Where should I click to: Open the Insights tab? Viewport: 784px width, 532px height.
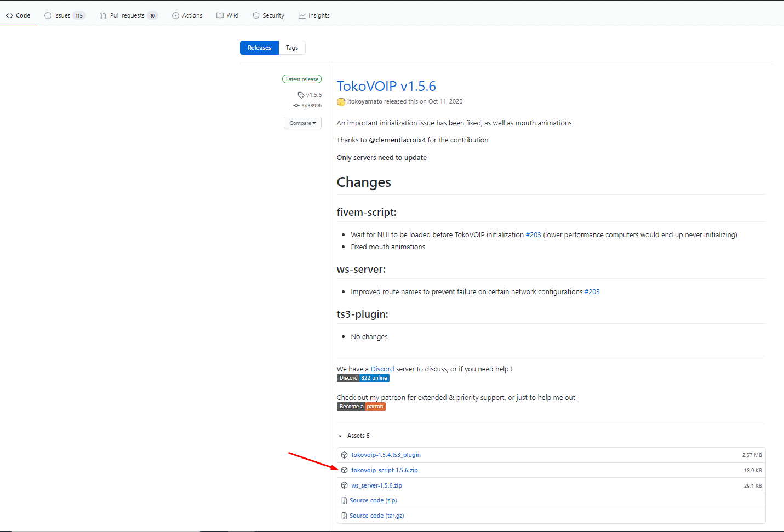coord(314,15)
